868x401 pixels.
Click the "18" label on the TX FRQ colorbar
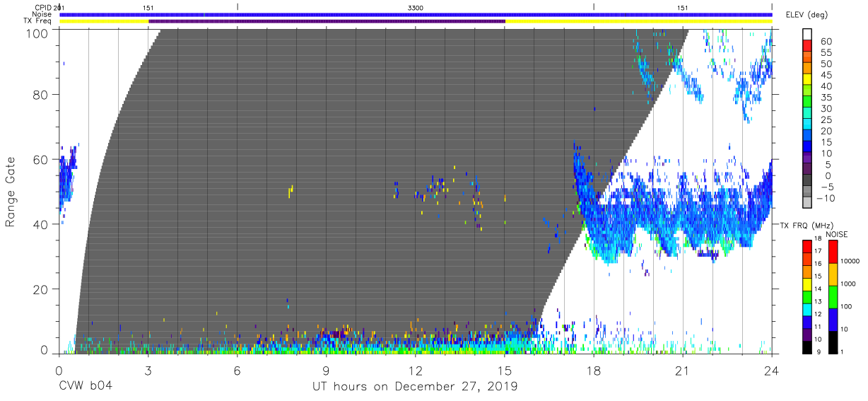click(x=818, y=238)
